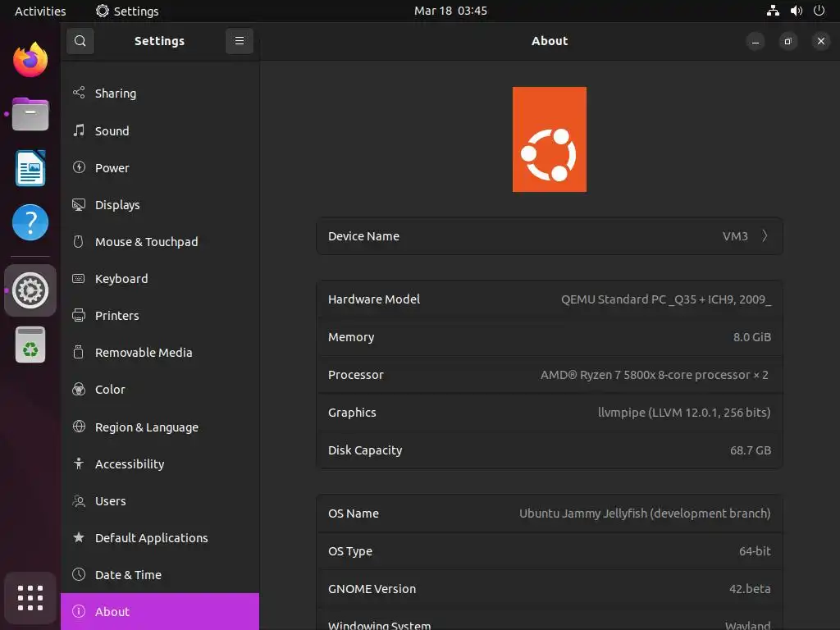840x630 pixels.
Task: Click the Accessibility figure icon
Action: (79, 463)
